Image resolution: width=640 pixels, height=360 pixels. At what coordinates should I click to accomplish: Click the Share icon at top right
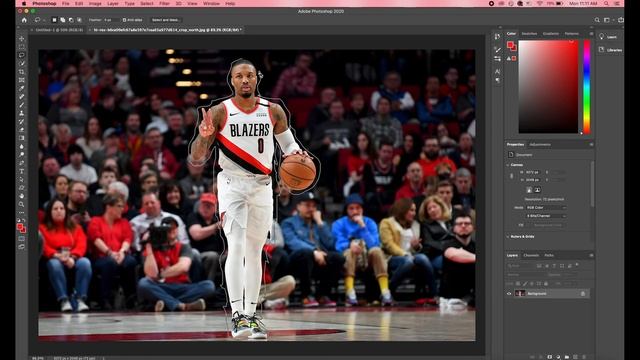pos(621,20)
